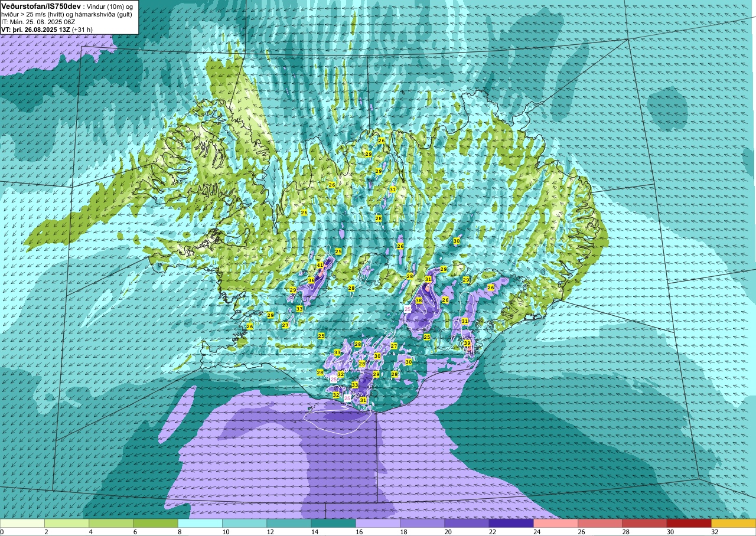Pick the 10–12 m/s light teal legend swatch
The height and width of the screenshot is (536, 756).
(245, 523)
